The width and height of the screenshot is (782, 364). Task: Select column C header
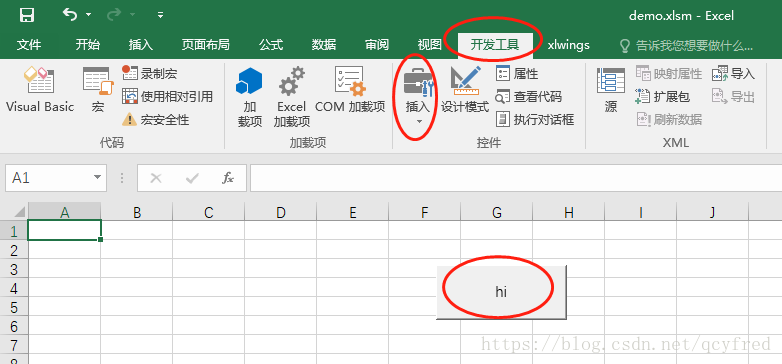(208, 212)
